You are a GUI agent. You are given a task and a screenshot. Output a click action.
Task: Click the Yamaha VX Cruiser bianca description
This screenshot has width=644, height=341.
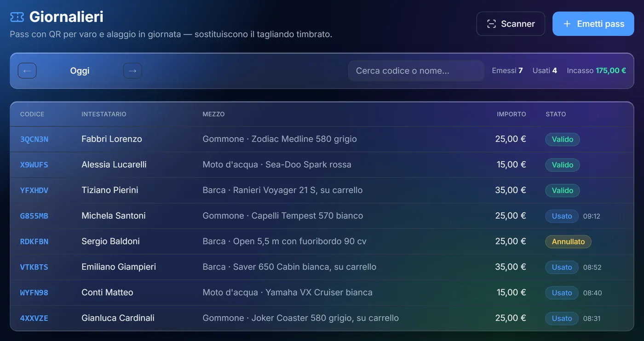319,292
